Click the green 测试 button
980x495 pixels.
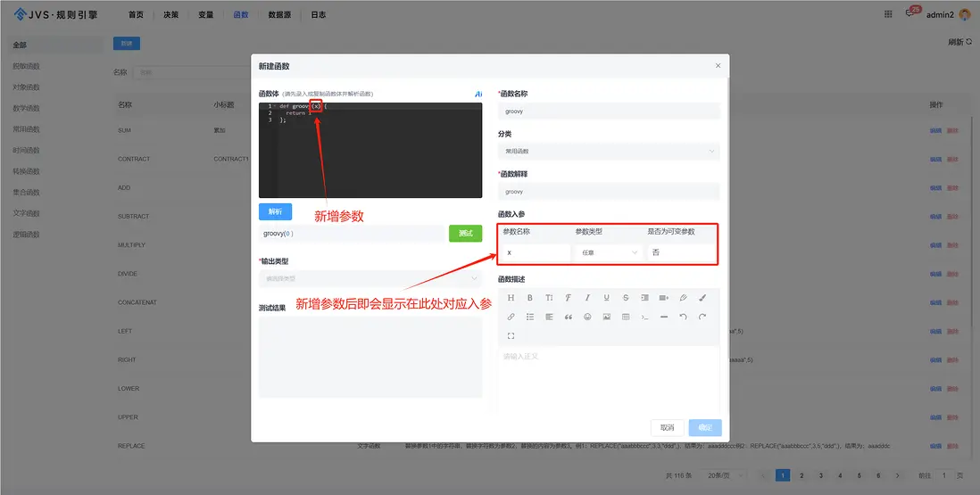[x=466, y=234]
